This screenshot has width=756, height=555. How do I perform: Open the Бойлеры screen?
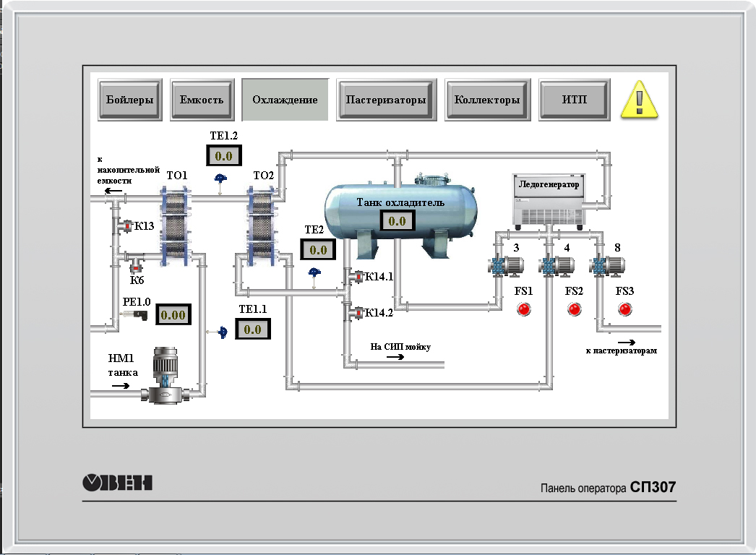[x=129, y=100]
